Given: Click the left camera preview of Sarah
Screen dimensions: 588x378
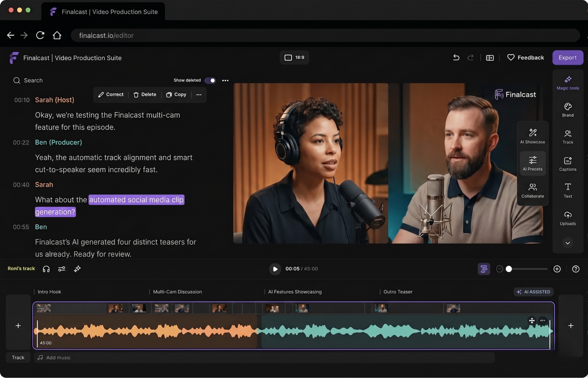Looking at the screenshot, I should tap(311, 163).
